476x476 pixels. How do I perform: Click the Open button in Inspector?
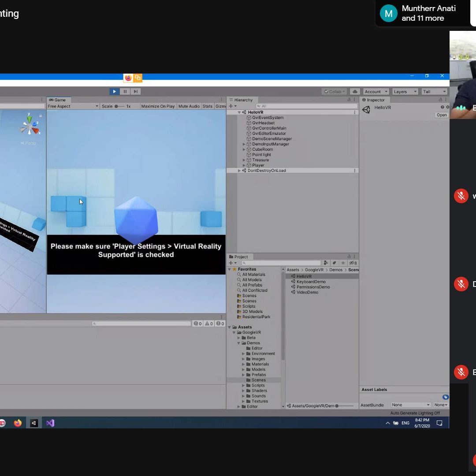[x=441, y=115]
